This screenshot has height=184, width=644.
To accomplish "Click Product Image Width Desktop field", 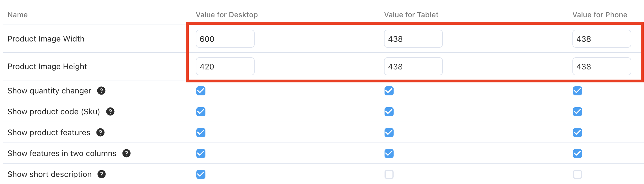I will (225, 39).
